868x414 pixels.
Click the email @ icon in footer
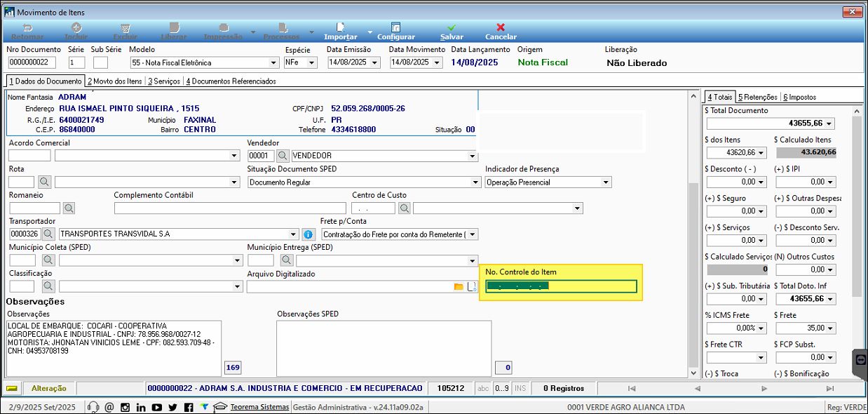tap(109, 407)
